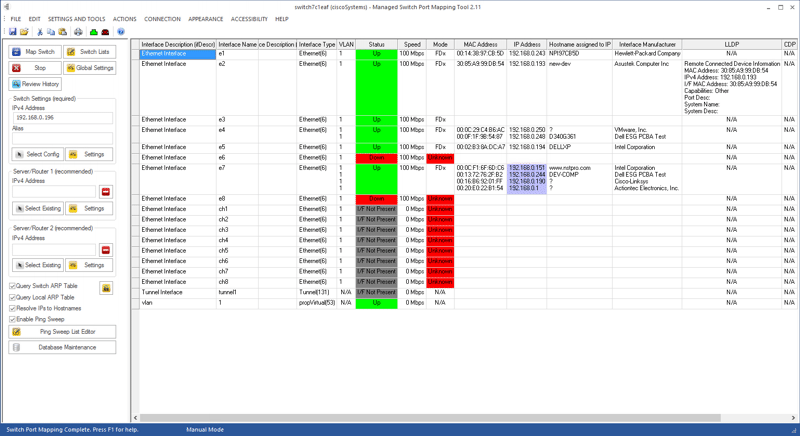Click the Print toolbar icon
Image resolution: width=800 pixels, height=436 pixels.
point(78,32)
